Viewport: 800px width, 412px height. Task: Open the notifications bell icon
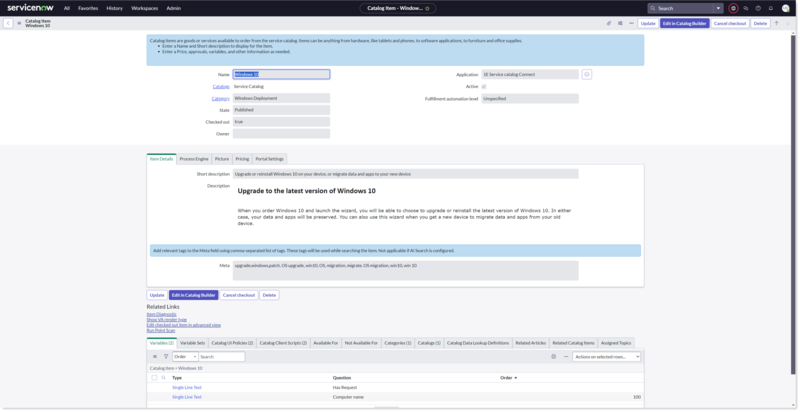tap(771, 8)
